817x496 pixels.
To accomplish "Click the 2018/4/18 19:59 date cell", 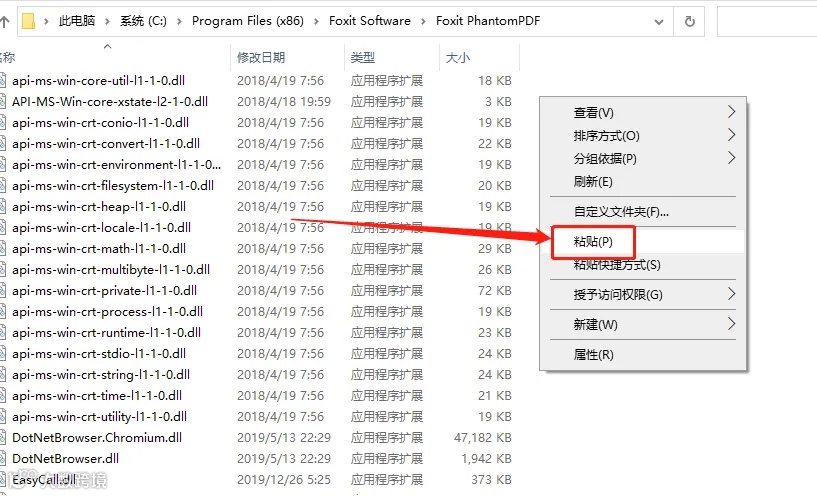I will coord(284,102).
